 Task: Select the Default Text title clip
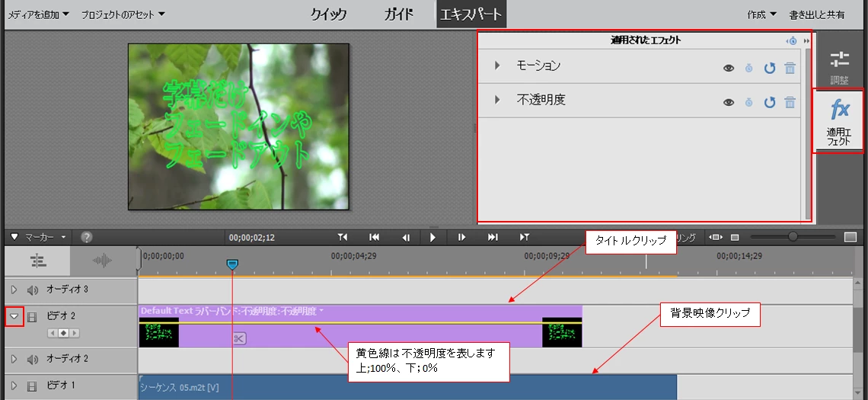click(x=360, y=326)
